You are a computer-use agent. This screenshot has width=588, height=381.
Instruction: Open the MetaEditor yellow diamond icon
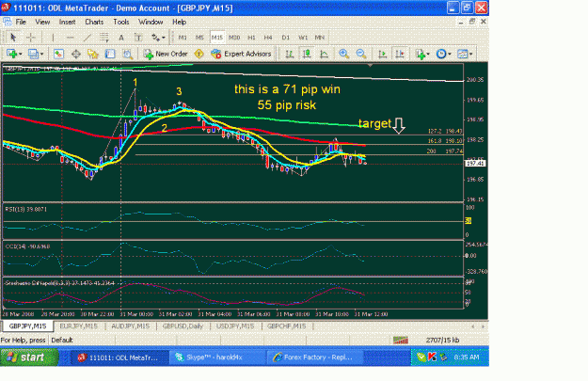pos(199,54)
